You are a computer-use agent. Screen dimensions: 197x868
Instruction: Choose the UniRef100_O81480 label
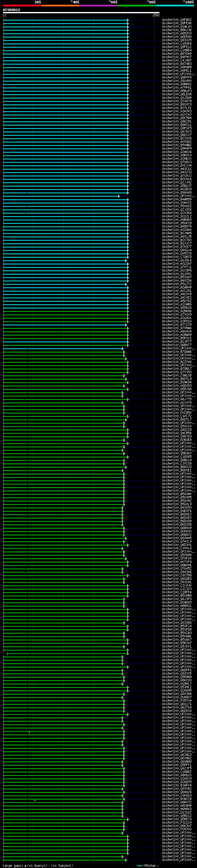(177, 81)
